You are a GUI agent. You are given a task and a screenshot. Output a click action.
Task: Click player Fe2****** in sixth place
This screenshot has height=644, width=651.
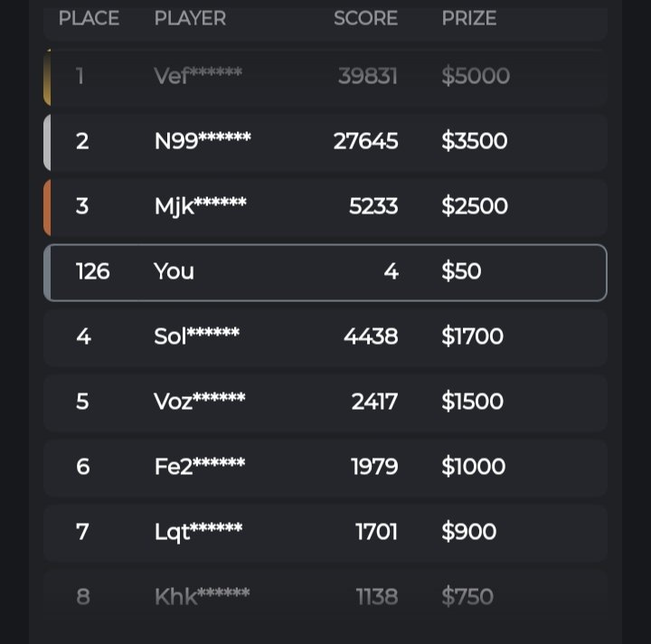(199, 467)
